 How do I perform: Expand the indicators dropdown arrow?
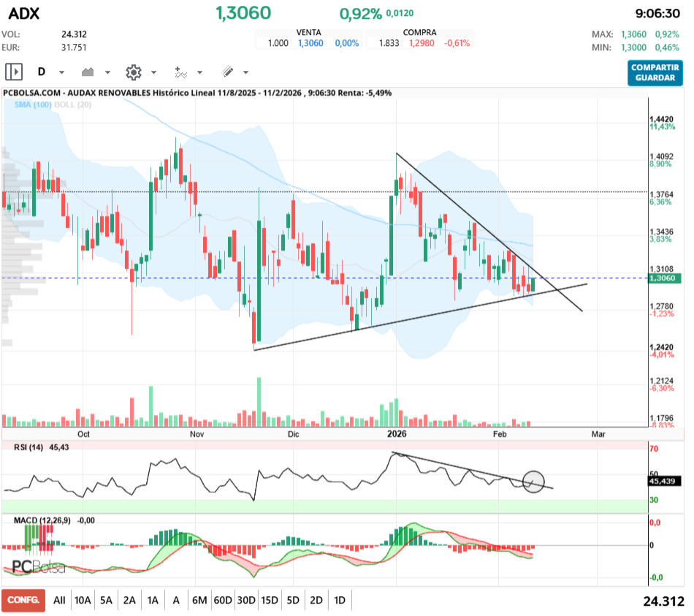point(199,72)
